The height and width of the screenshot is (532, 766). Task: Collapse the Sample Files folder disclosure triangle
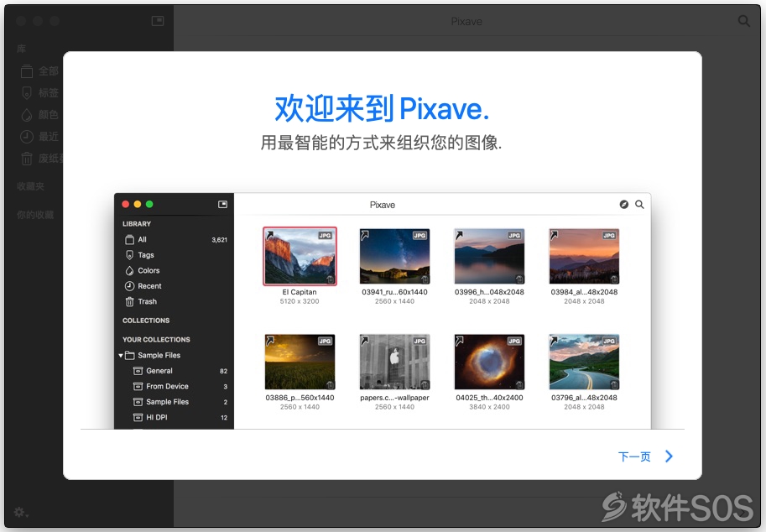pos(121,356)
